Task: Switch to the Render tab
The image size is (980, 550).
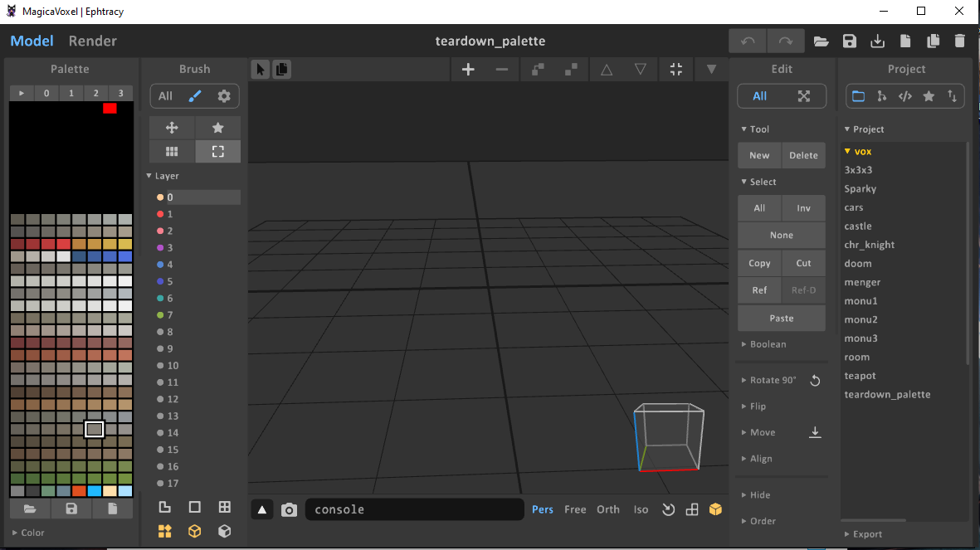Action: pos(92,41)
